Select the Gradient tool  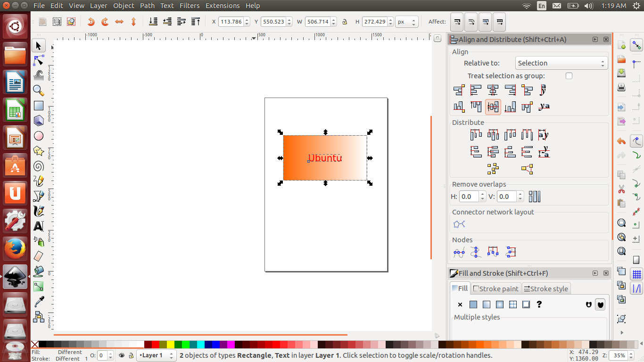point(39,286)
